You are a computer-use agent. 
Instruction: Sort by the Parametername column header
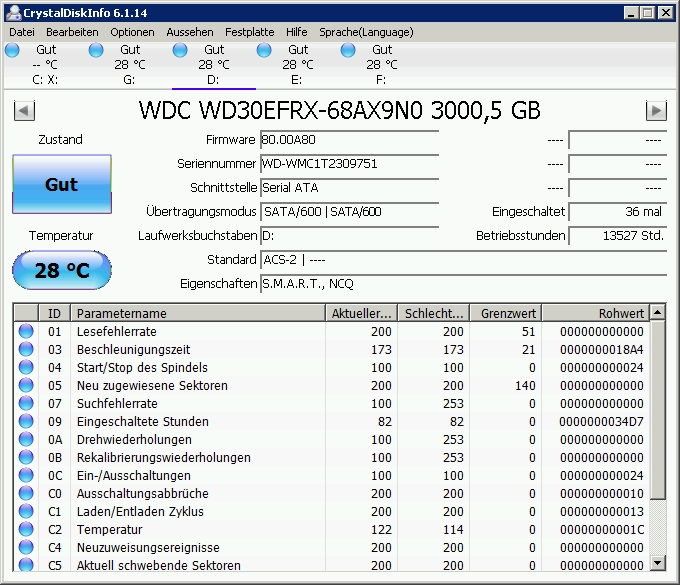pyautogui.click(x=198, y=313)
